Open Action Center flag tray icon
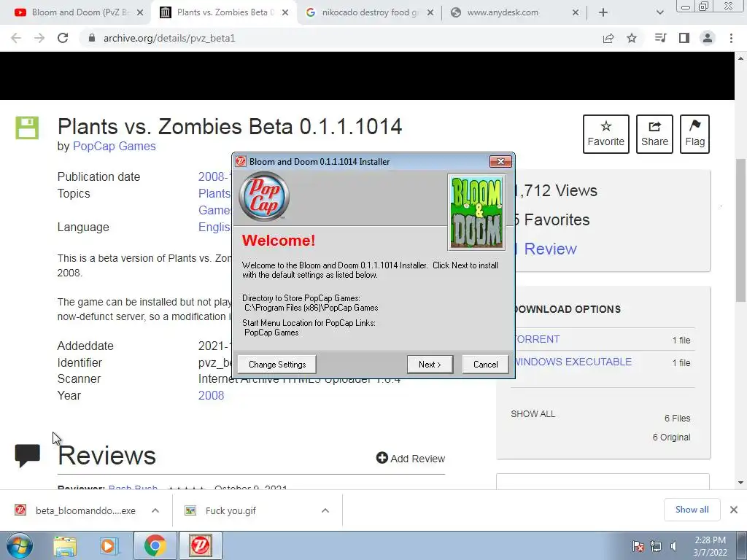747x560 pixels. (638, 546)
